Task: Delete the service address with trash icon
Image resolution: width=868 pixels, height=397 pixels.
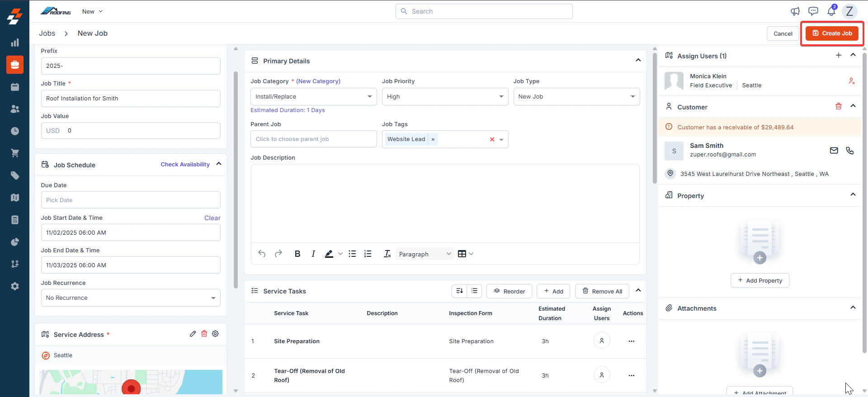Action: (204, 334)
